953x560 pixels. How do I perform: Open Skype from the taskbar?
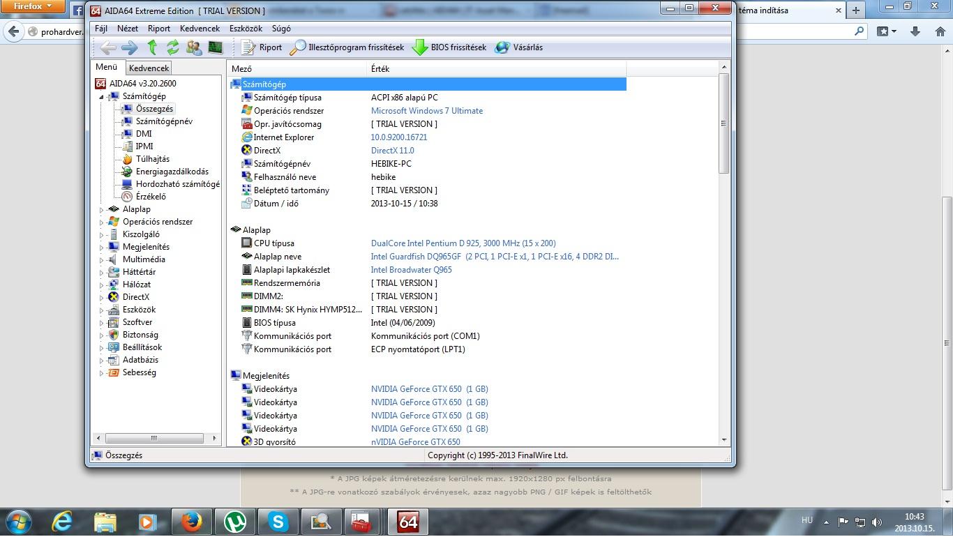(x=278, y=522)
